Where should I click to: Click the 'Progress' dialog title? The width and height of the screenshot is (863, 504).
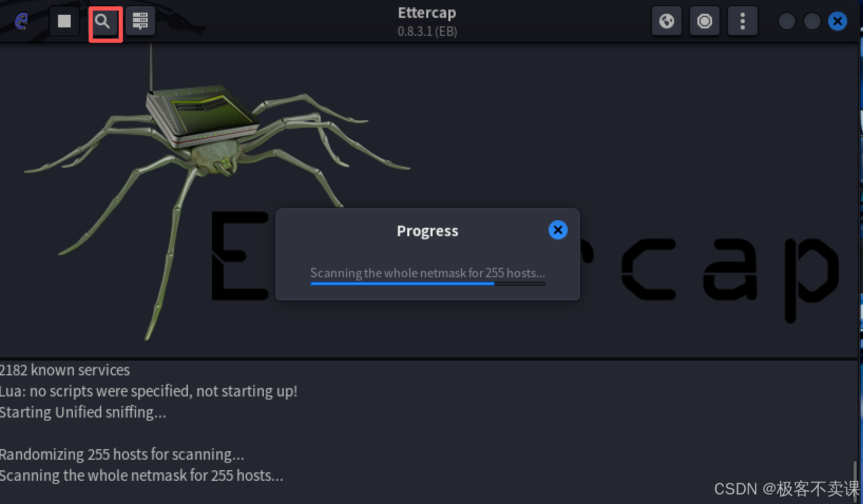(x=428, y=231)
